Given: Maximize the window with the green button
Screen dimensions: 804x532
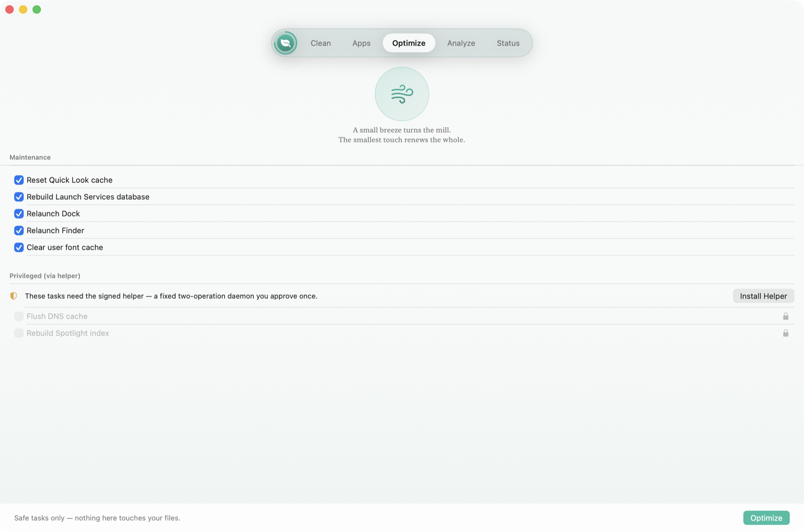Looking at the screenshot, I should (x=37, y=10).
